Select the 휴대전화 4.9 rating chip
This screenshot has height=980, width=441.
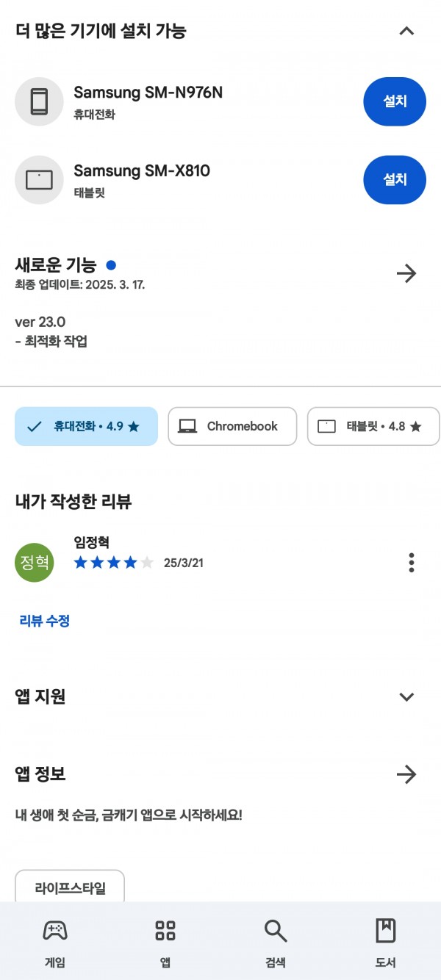(x=86, y=426)
